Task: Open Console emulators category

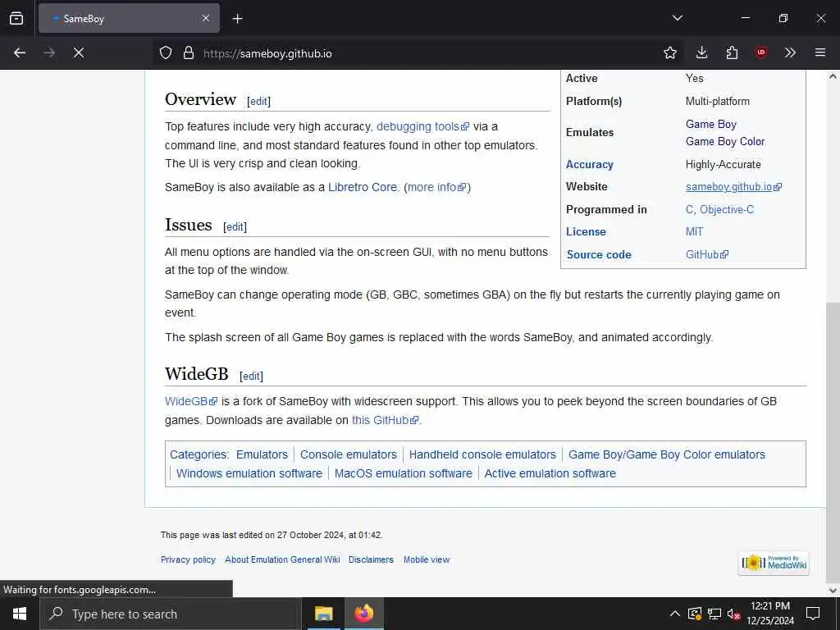Action: pyautogui.click(x=348, y=454)
